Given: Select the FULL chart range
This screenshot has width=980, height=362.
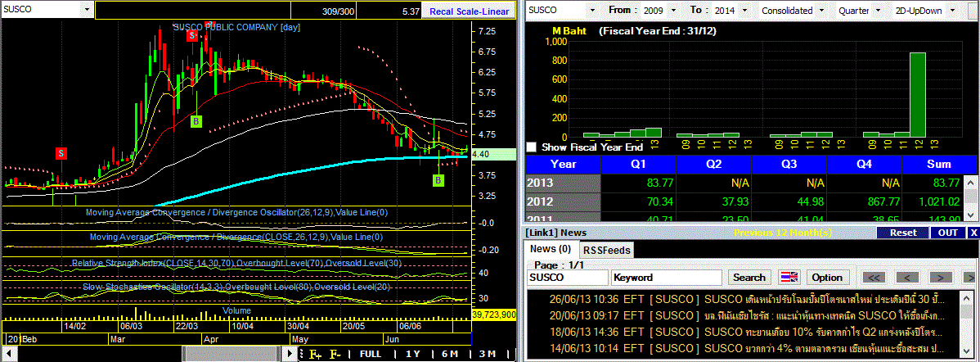Looking at the screenshot, I should pos(370,354).
